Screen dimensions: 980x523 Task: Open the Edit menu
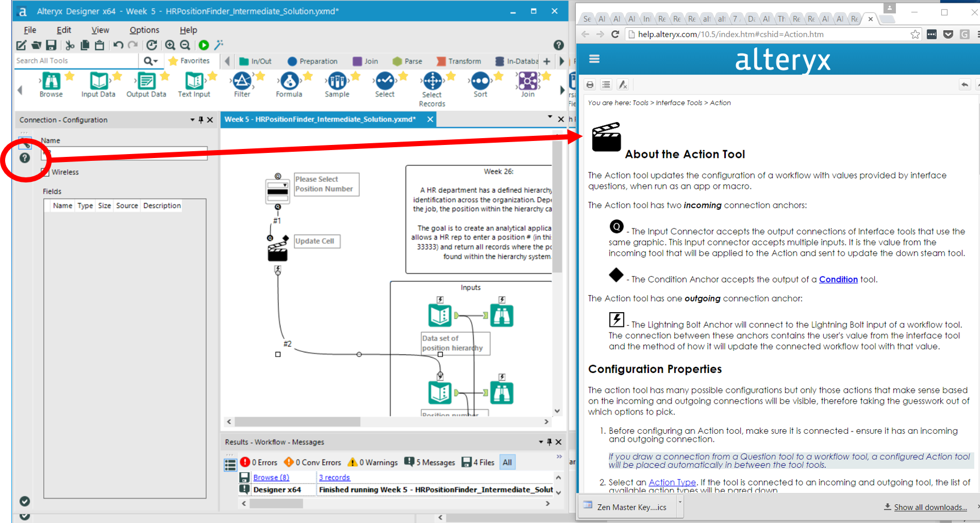[64, 30]
